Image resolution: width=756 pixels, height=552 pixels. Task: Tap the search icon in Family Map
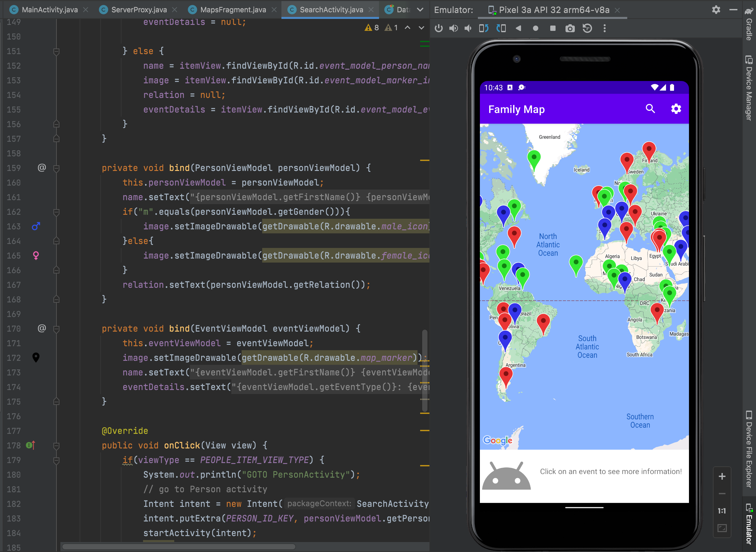(650, 109)
